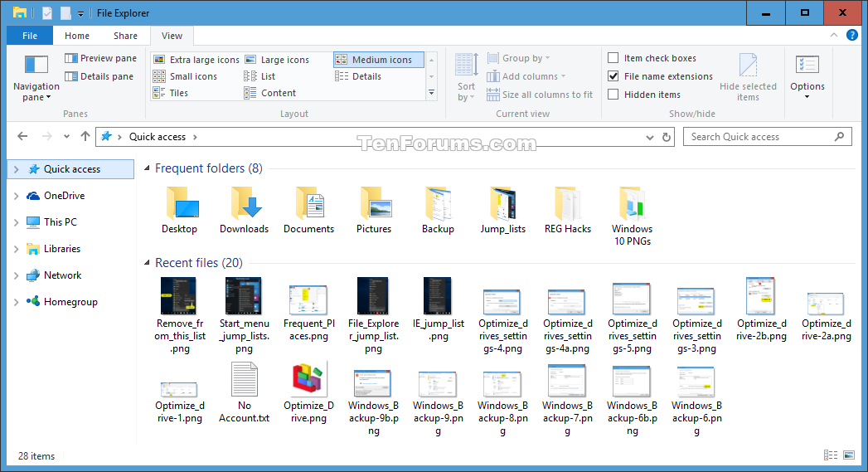The height and width of the screenshot is (472, 868).
Task: Switch layout to List
Action: (259, 76)
